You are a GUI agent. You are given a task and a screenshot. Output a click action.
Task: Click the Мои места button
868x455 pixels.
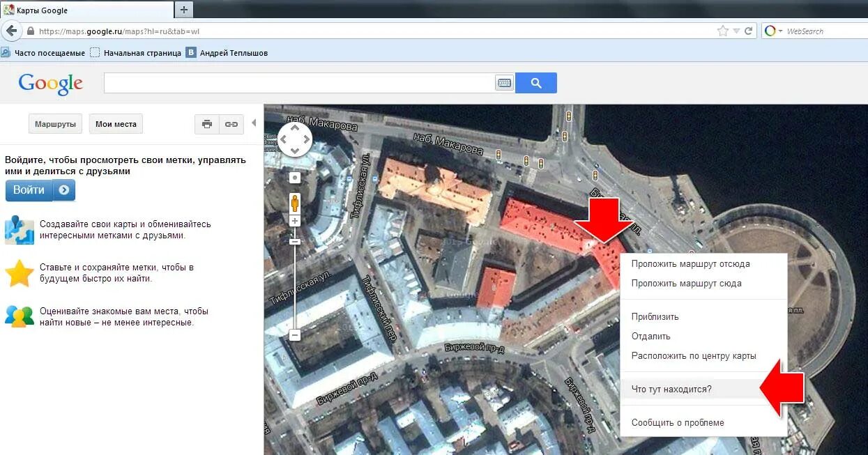116,124
